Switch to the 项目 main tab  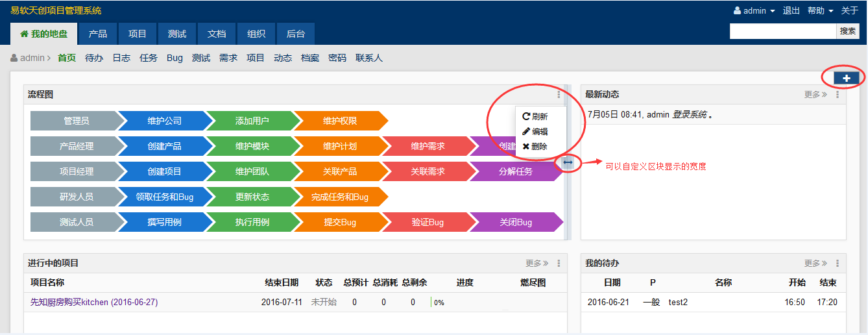[x=138, y=34]
